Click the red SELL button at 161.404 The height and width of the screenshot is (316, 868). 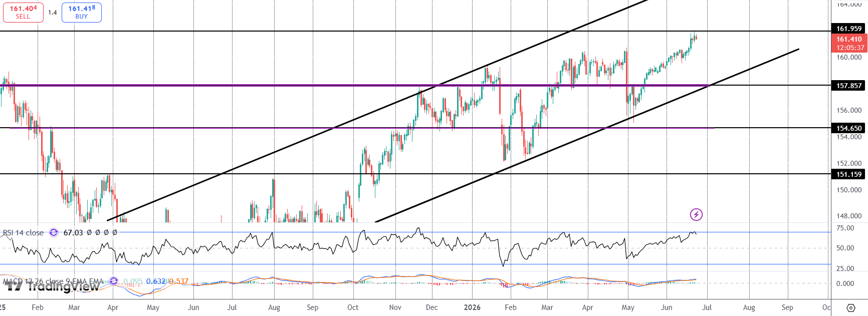[23, 13]
